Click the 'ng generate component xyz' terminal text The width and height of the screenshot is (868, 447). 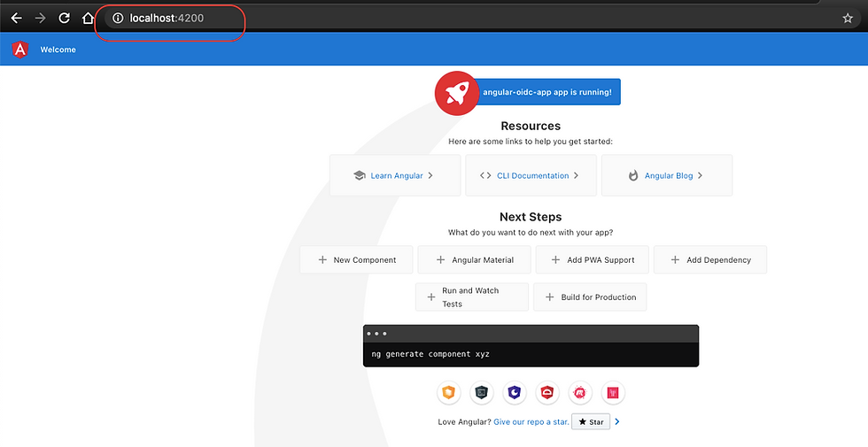click(x=430, y=354)
